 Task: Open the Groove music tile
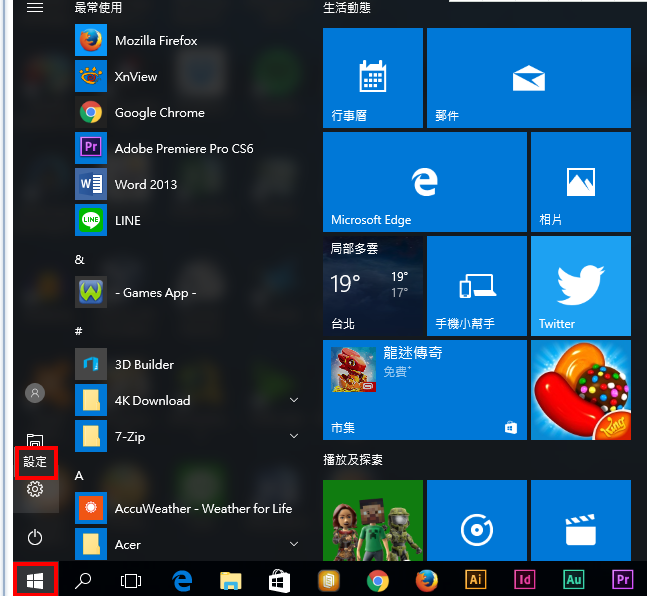pos(477,520)
